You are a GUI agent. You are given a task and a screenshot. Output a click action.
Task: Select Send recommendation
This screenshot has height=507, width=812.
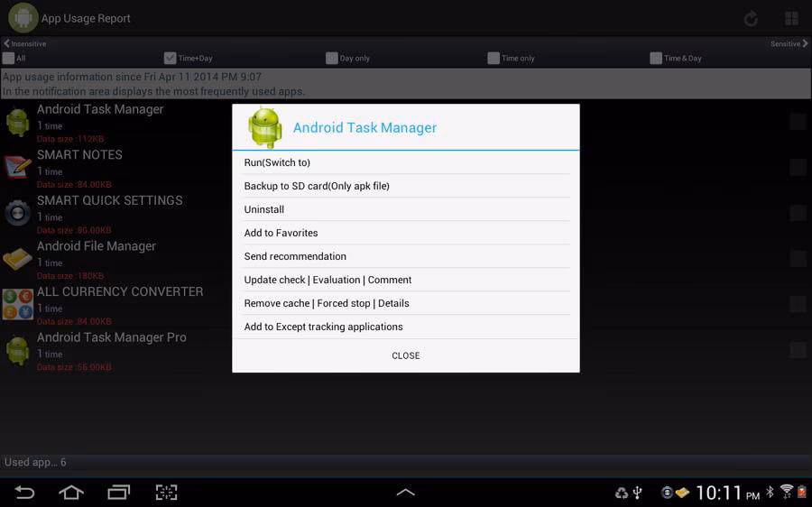point(406,256)
